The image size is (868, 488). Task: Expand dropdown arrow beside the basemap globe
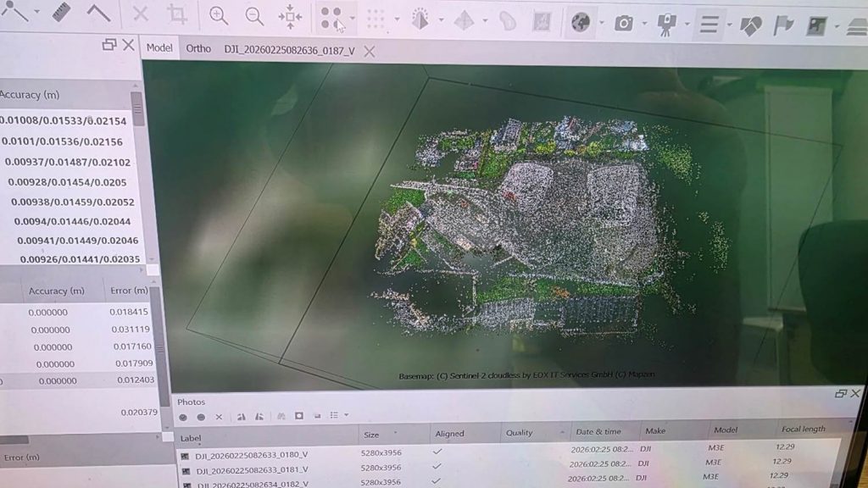[x=601, y=23]
